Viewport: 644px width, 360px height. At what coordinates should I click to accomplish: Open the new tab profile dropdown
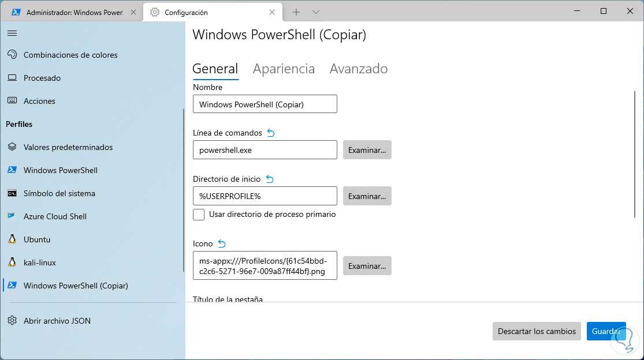[x=316, y=12]
